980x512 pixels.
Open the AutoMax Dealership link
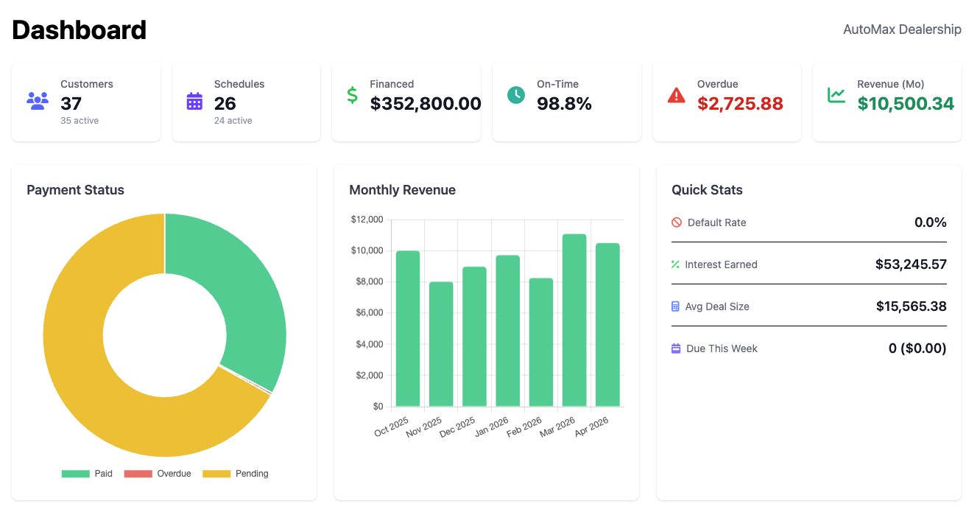tap(902, 29)
